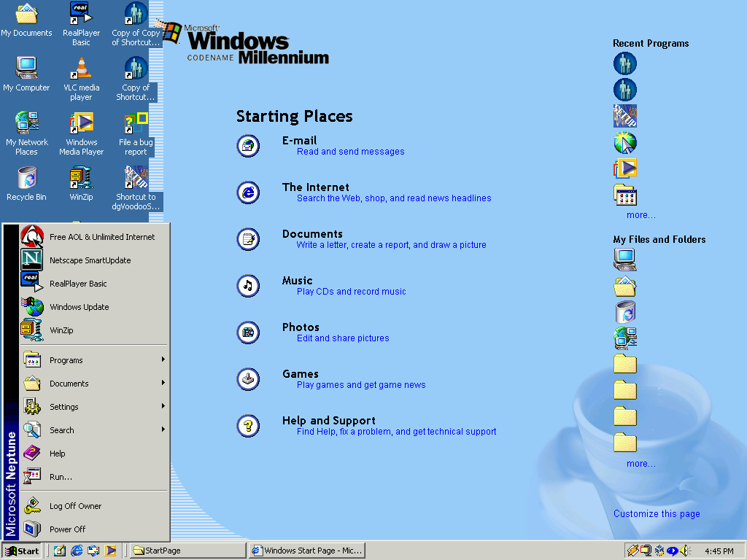Launch Internet Explorer from the Quick Launch bar
This screenshot has width=747, height=560.
click(77, 551)
